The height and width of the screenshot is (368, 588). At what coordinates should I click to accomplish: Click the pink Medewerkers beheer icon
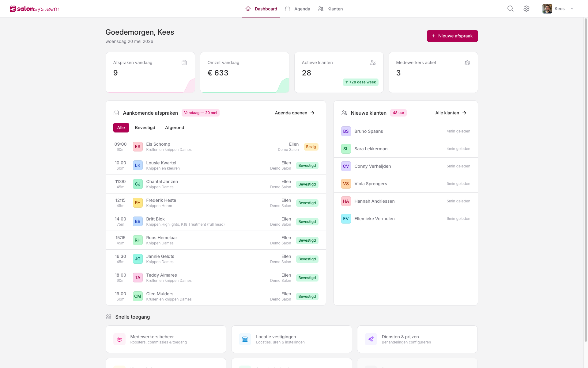pos(119,339)
